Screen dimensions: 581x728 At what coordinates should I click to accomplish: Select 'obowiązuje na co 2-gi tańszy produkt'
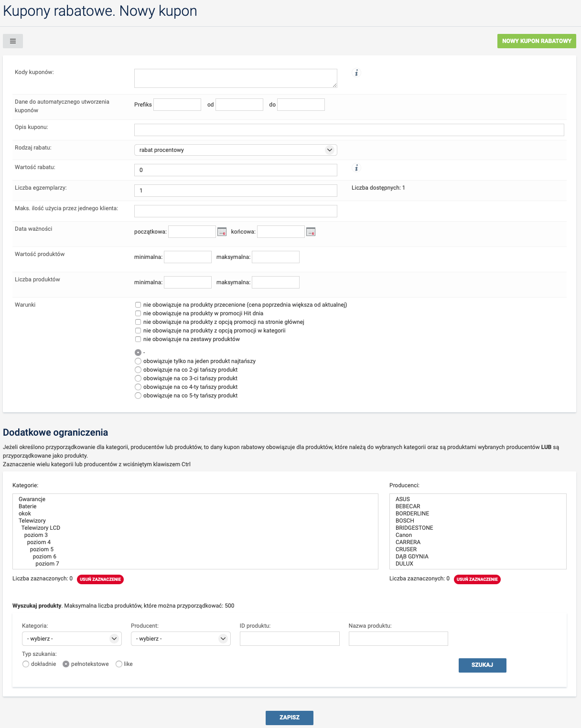coord(138,370)
